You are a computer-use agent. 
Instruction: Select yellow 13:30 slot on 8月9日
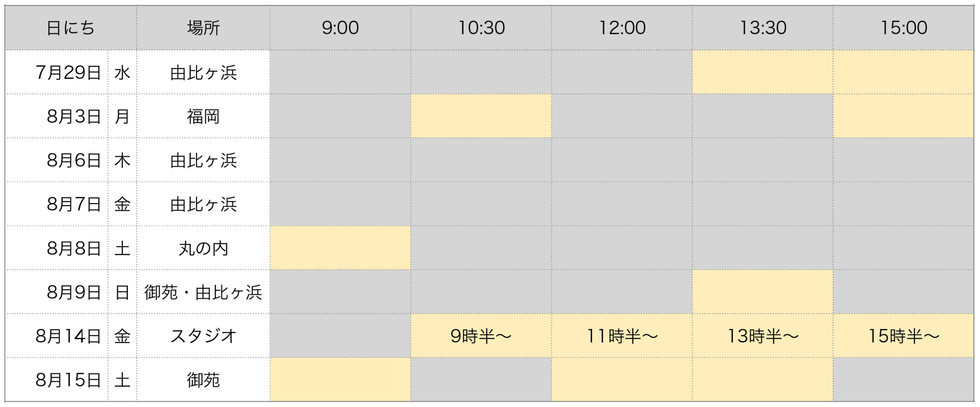pyautogui.click(x=763, y=292)
